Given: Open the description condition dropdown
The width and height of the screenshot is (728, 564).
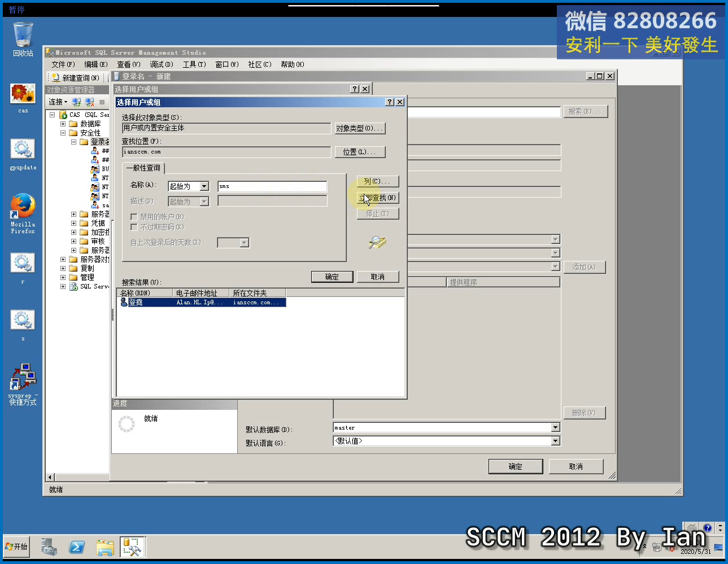Looking at the screenshot, I should click(x=204, y=202).
